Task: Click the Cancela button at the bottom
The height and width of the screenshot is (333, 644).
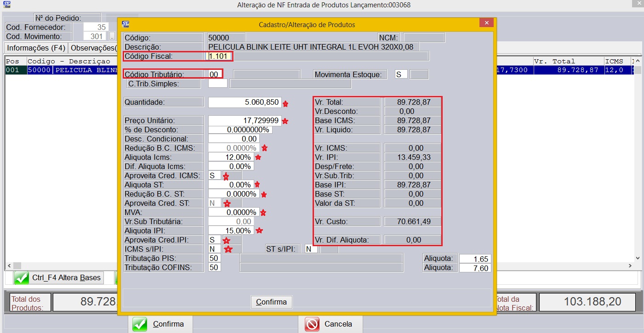Action: 331,324
